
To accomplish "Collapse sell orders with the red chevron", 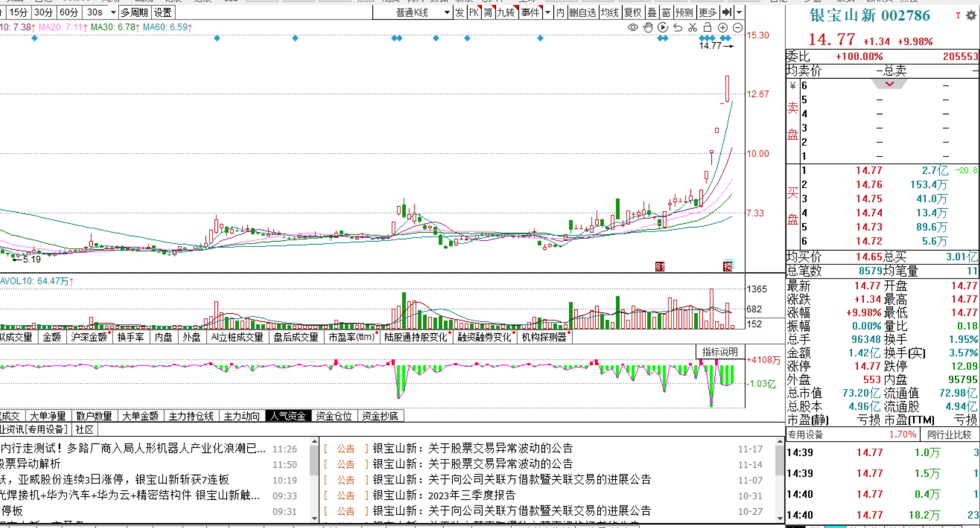I will [x=889, y=84].
